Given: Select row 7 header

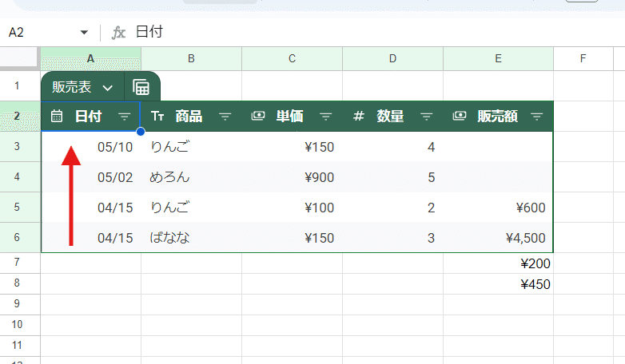Looking at the screenshot, I should (x=20, y=263).
